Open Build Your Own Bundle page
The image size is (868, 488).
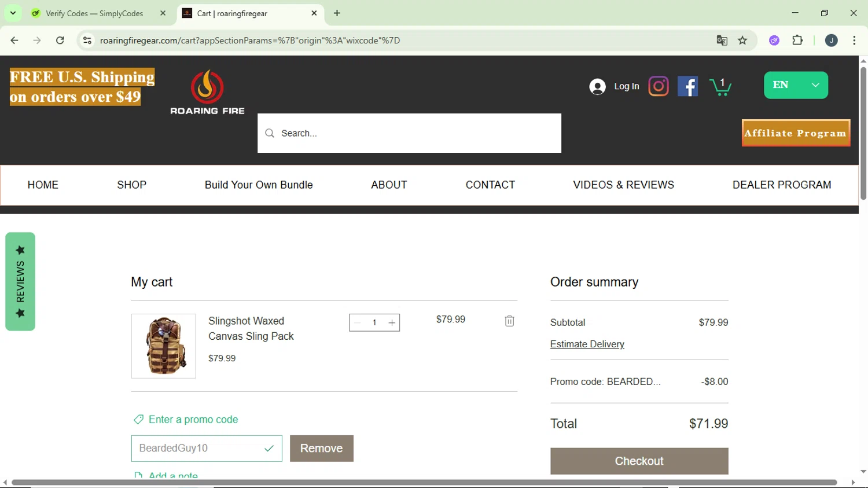click(x=259, y=185)
